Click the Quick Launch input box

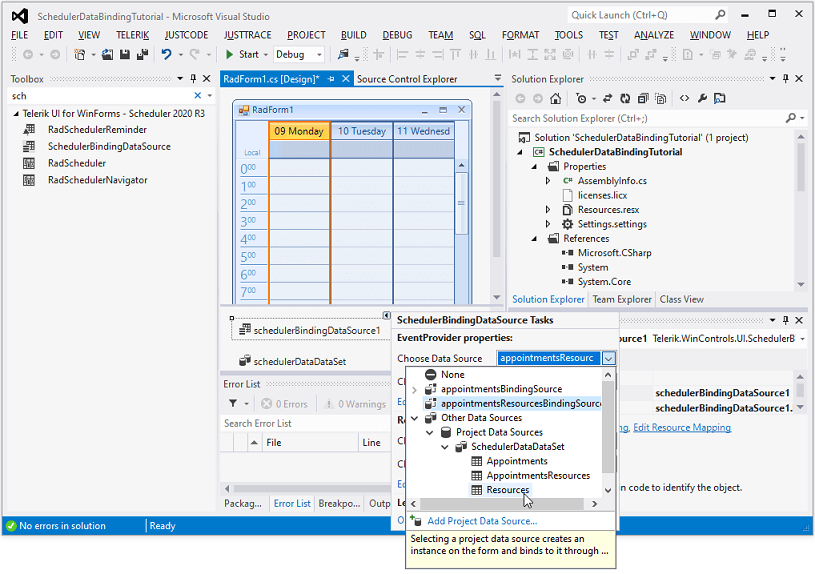pos(641,15)
